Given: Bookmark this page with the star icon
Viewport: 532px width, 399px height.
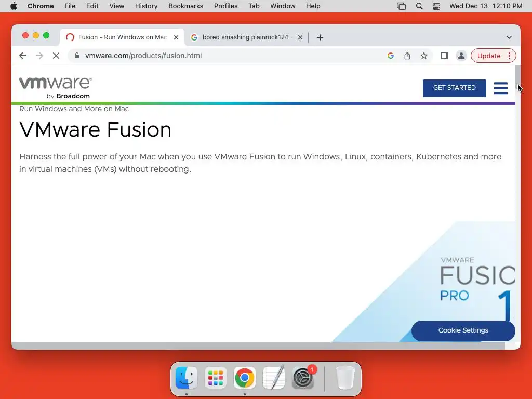Looking at the screenshot, I should point(424,56).
